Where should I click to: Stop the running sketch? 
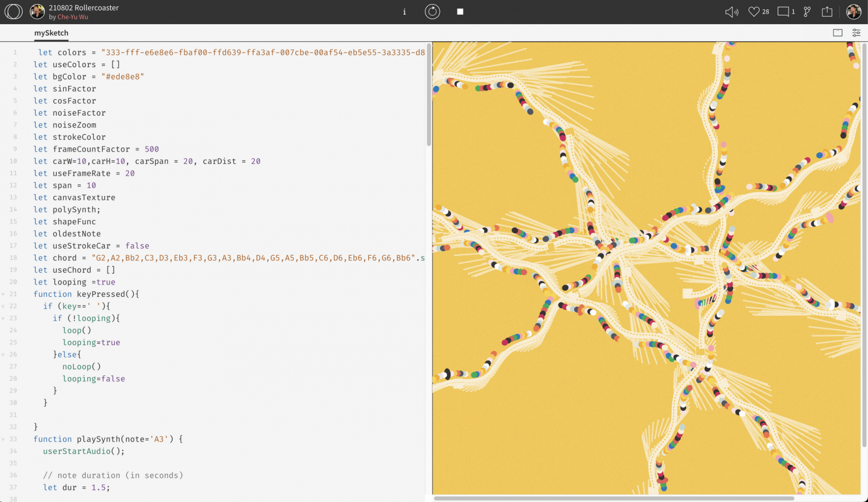pos(460,12)
